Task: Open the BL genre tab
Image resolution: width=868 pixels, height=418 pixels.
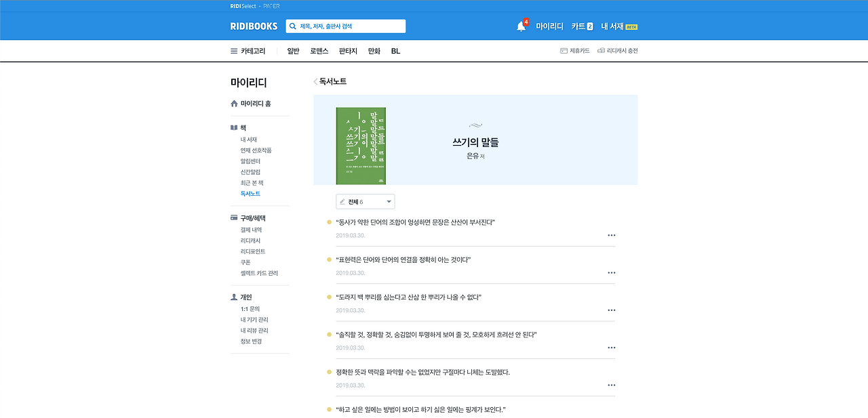Action: point(395,51)
